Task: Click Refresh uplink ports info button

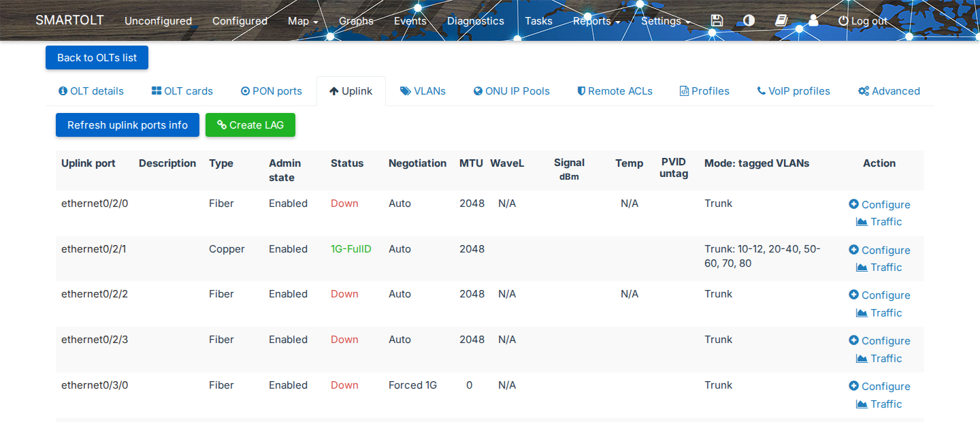Action: (x=127, y=125)
